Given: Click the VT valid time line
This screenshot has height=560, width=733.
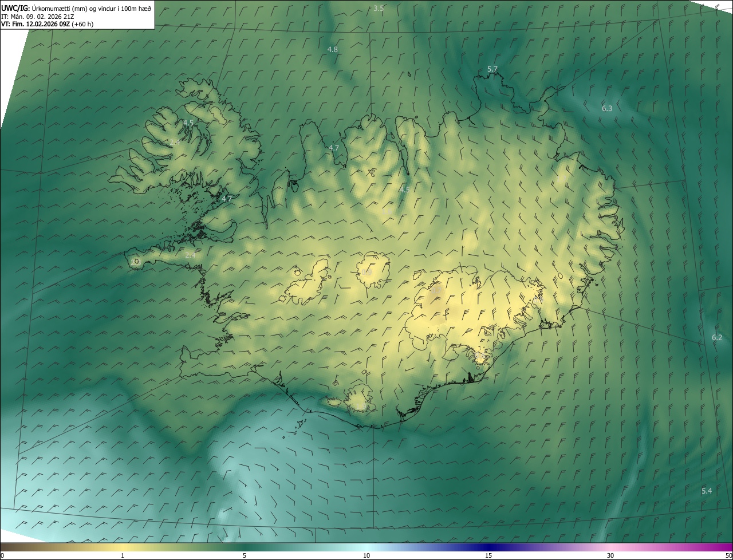Looking at the screenshot, I should pyautogui.click(x=47, y=24).
